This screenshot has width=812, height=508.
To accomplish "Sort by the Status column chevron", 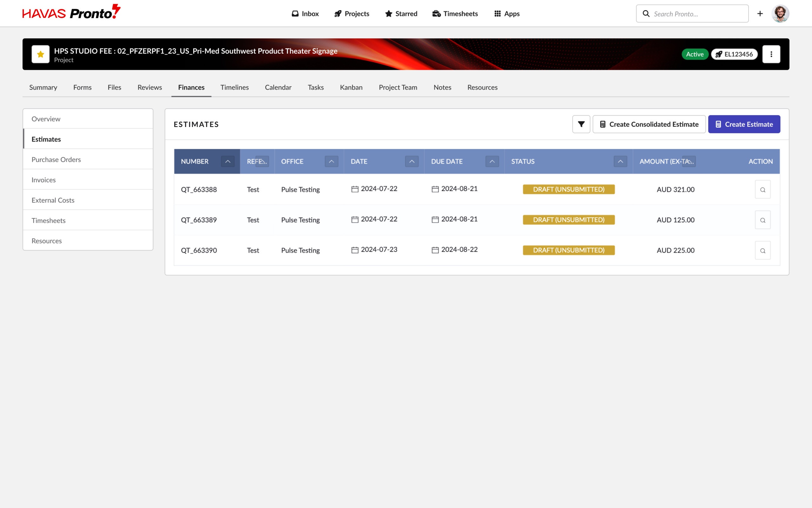I will point(620,162).
